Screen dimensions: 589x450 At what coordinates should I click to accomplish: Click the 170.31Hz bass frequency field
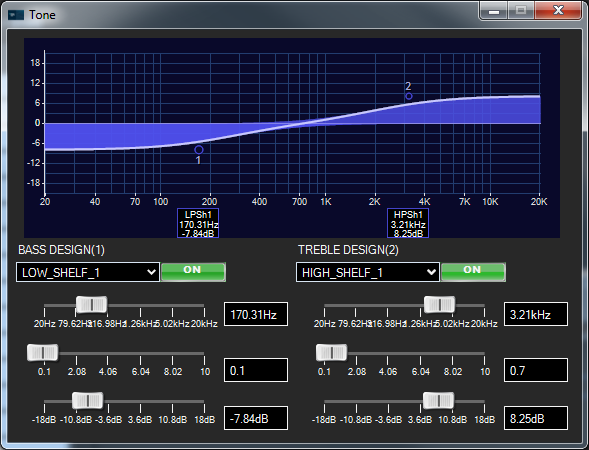tap(256, 314)
